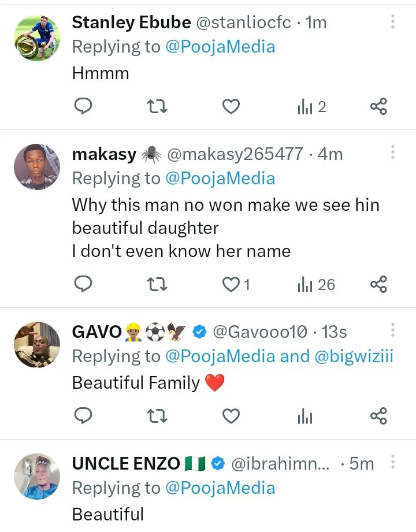Like GAVO's "Beautiful Family" tweet

[231, 415]
